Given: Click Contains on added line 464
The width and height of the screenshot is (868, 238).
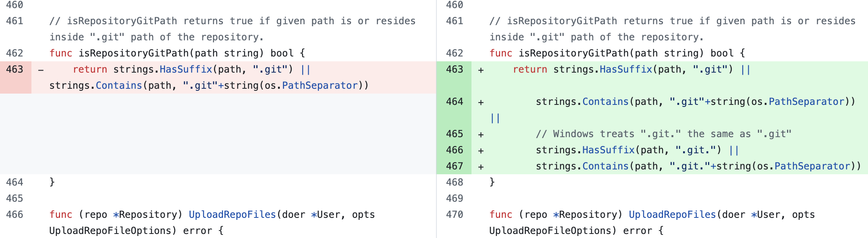Looking at the screenshot, I should pyautogui.click(x=606, y=102).
